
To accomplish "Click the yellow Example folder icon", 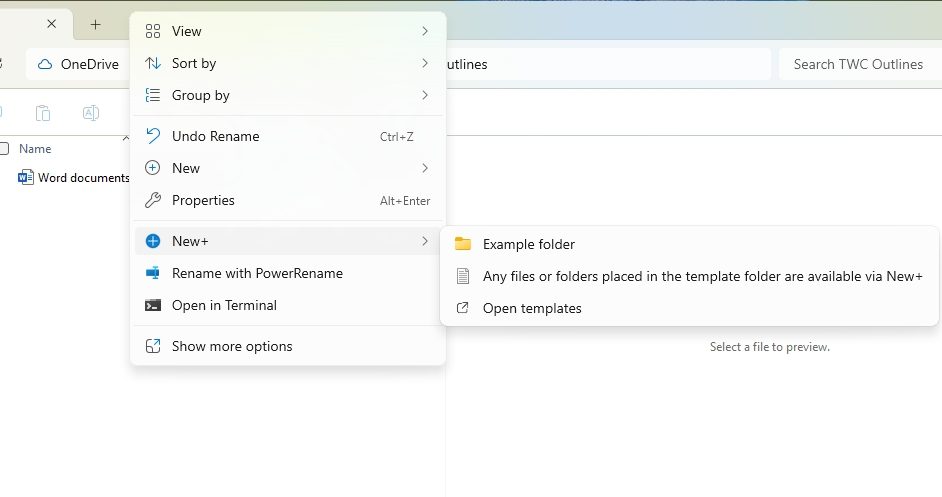I will [462, 244].
